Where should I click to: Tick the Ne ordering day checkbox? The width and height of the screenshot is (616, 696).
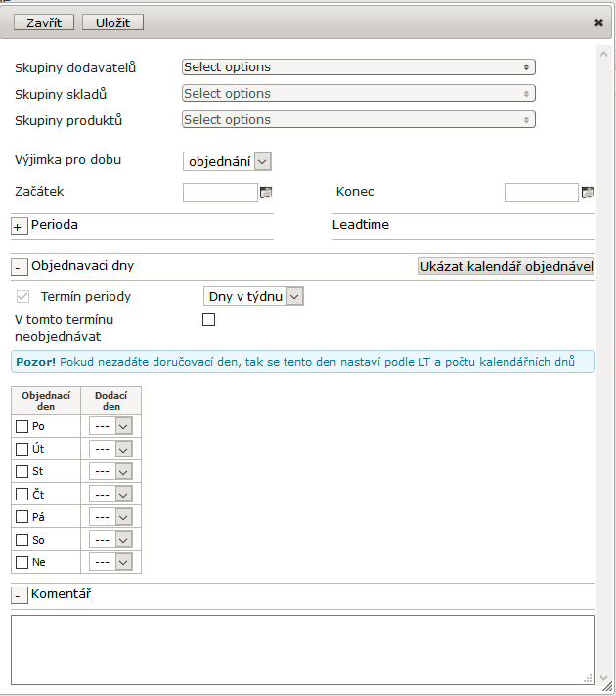(22, 562)
